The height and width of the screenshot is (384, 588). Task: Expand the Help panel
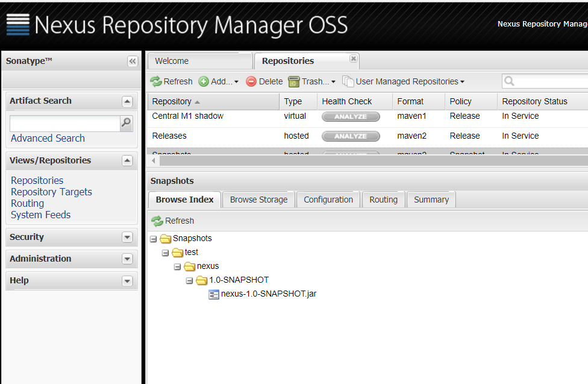coord(128,281)
